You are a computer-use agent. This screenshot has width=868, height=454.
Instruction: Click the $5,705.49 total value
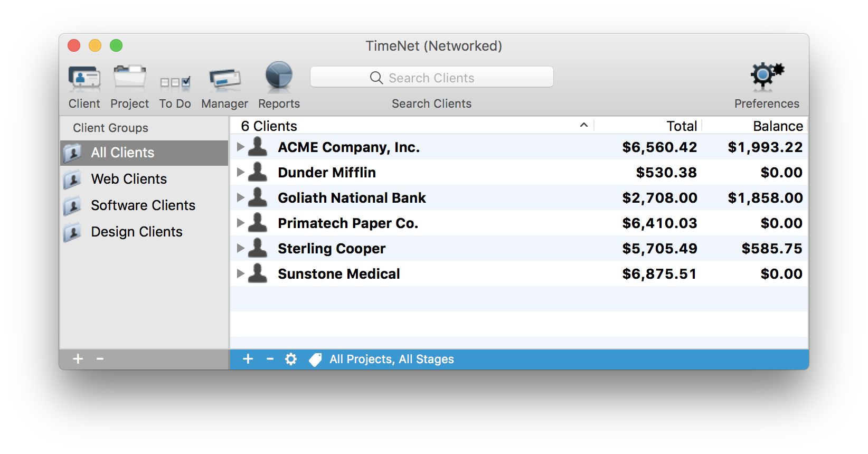(x=659, y=249)
